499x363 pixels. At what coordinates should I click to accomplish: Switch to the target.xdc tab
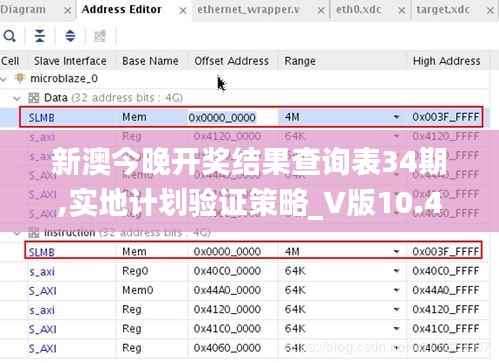(x=443, y=10)
